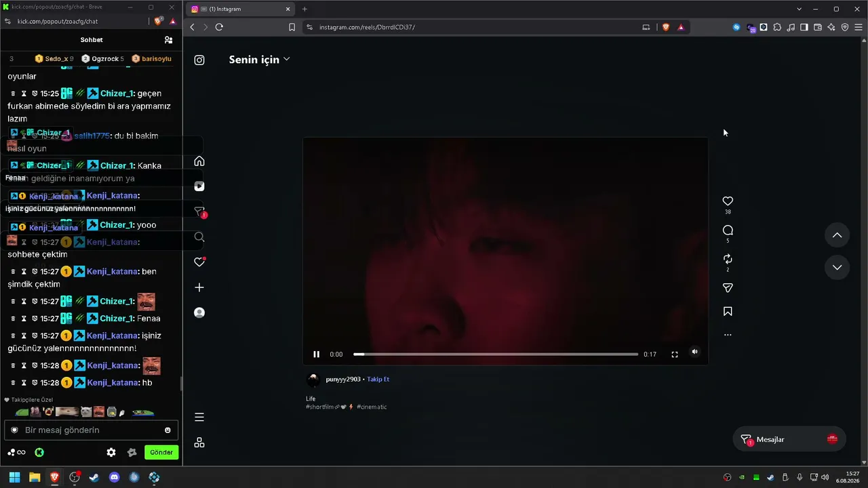Pause the reel video
The width and height of the screenshot is (868, 488).
(316, 354)
